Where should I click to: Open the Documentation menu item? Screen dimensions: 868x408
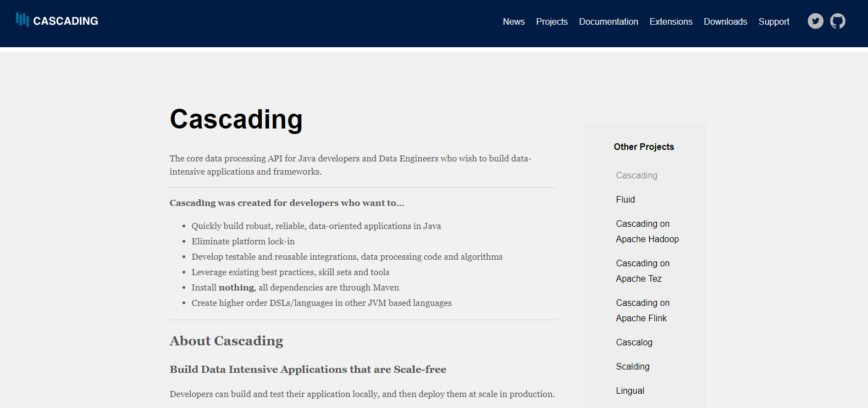(609, 21)
